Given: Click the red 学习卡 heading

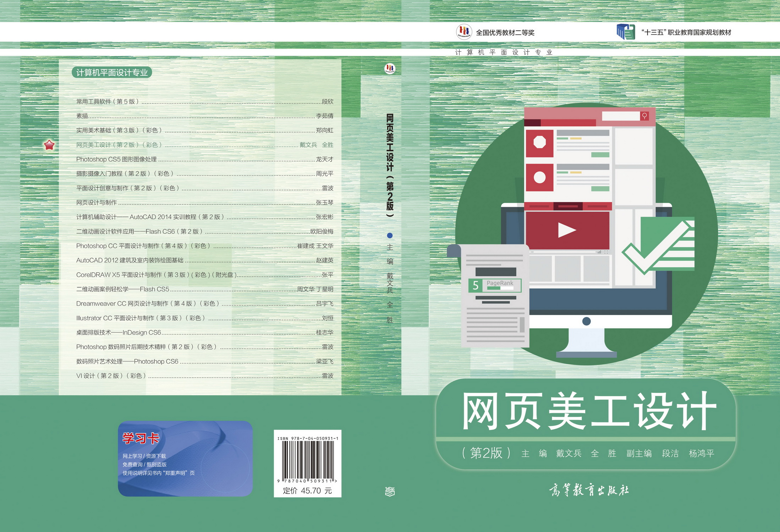Looking at the screenshot, I should (141, 438).
